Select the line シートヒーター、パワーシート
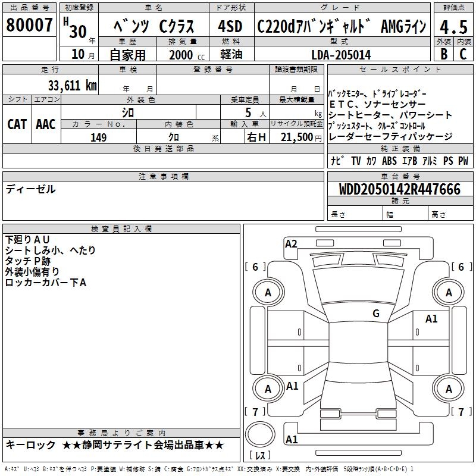The width and height of the screenshot is (476, 476). click(x=390, y=115)
